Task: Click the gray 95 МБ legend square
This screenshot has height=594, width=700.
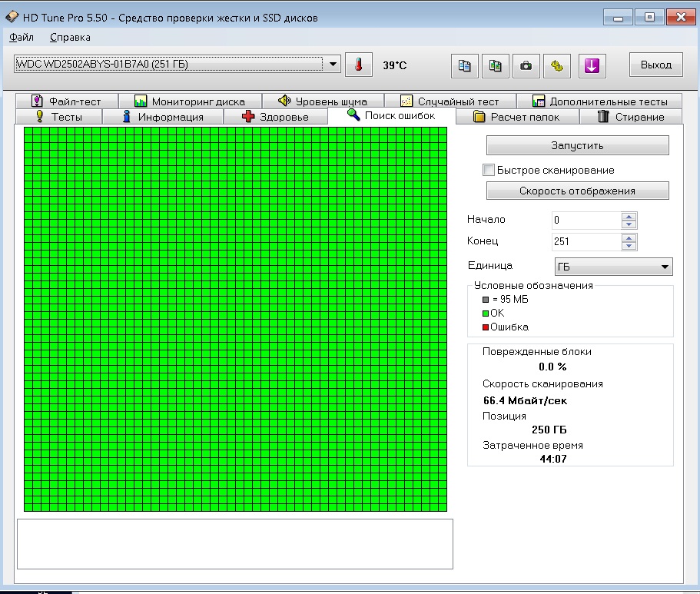Action: [486, 299]
